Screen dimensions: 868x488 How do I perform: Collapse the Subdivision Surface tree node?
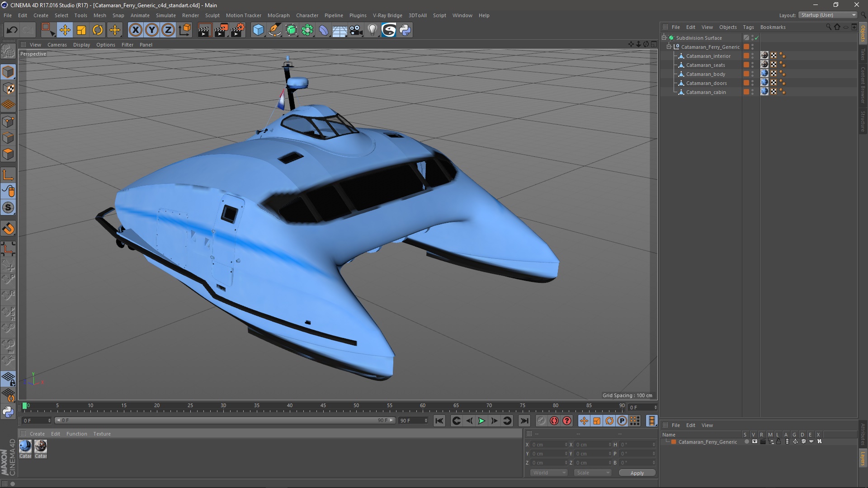tap(664, 38)
